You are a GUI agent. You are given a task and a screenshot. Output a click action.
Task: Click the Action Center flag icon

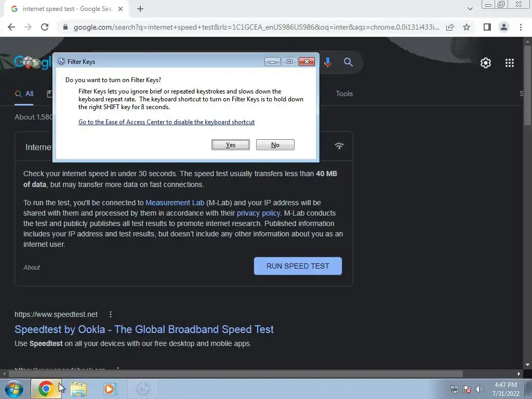tap(467, 389)
